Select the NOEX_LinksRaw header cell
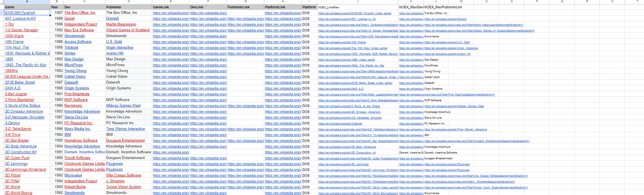 click(358, 7)
